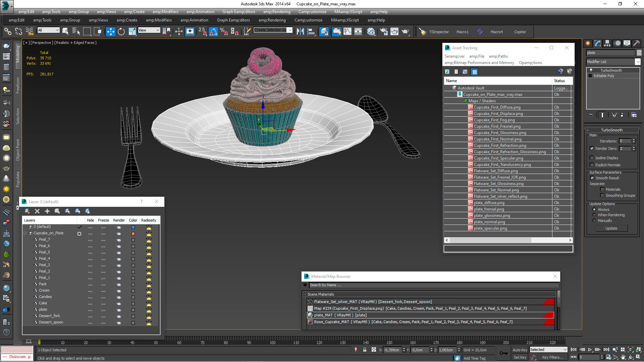Select When Rendering update option
644x362 pixels.
594,215
